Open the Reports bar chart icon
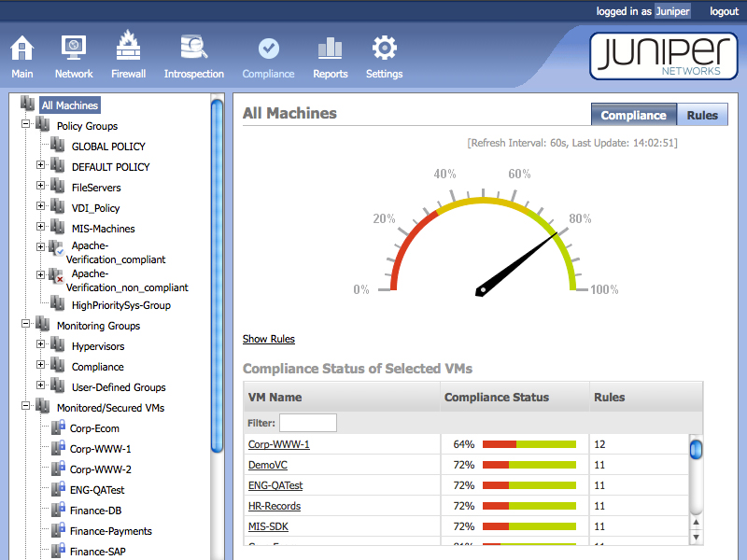 pos(331,49)
